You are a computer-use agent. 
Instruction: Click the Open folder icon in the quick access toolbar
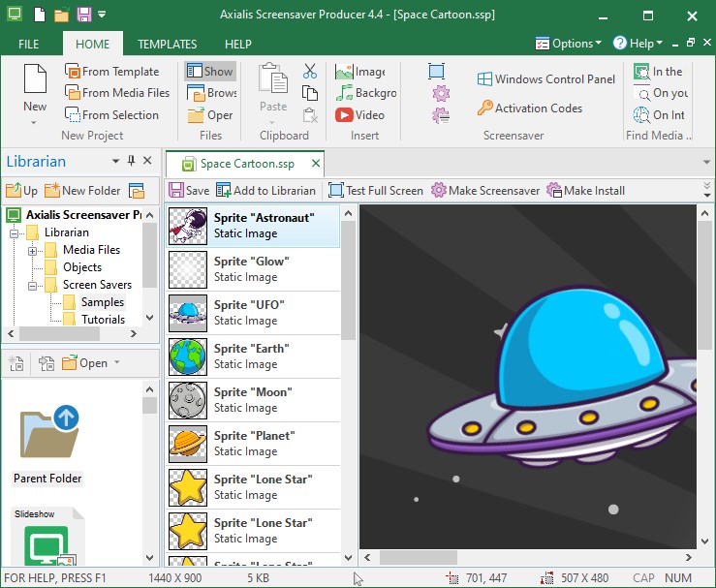(62, 15)
